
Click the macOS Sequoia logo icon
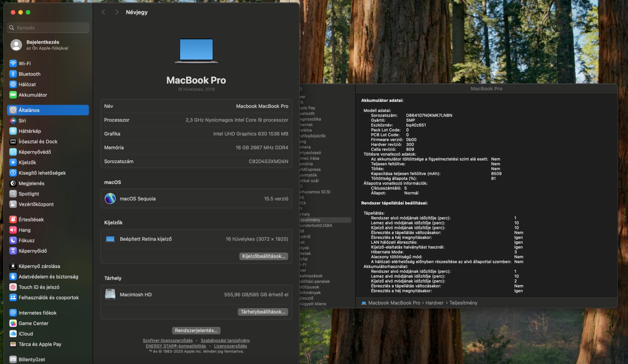(x=110, y=199)
